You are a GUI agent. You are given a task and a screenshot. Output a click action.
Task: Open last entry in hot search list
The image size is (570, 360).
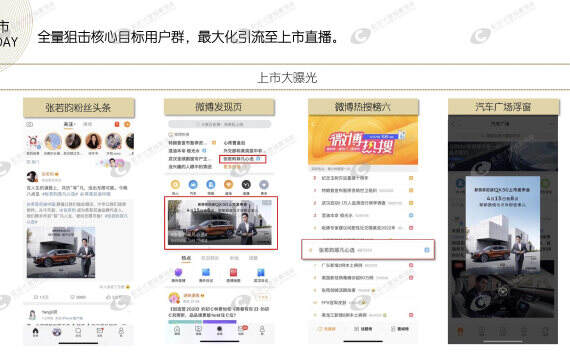point(363,315)
